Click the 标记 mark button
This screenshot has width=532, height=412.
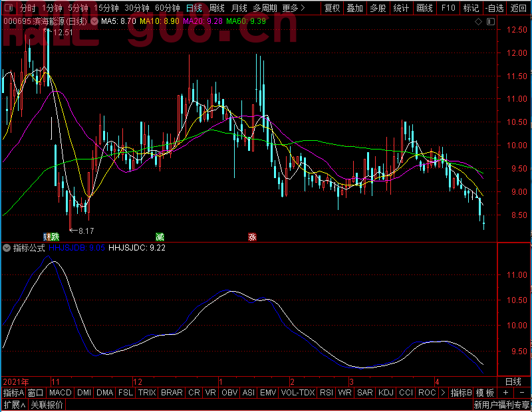(x=471, y=8)
